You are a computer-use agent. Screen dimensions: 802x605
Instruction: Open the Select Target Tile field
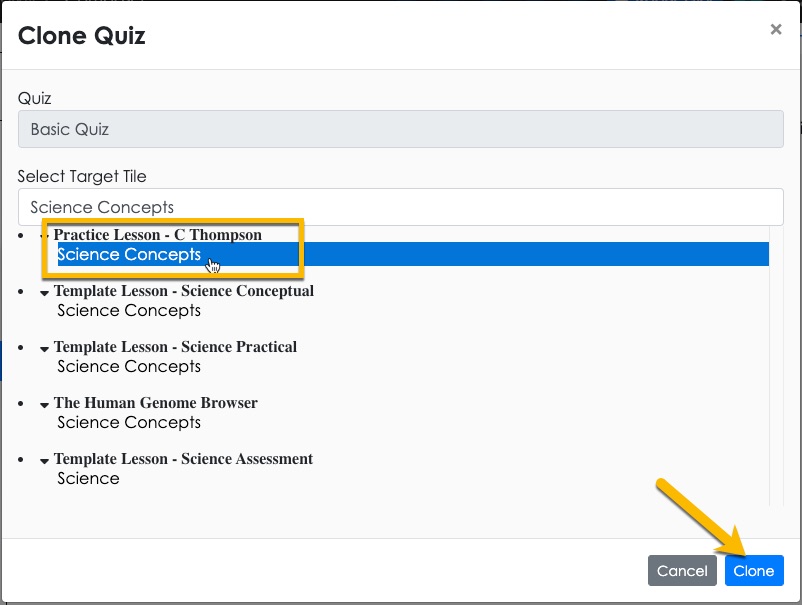(400, 207)
